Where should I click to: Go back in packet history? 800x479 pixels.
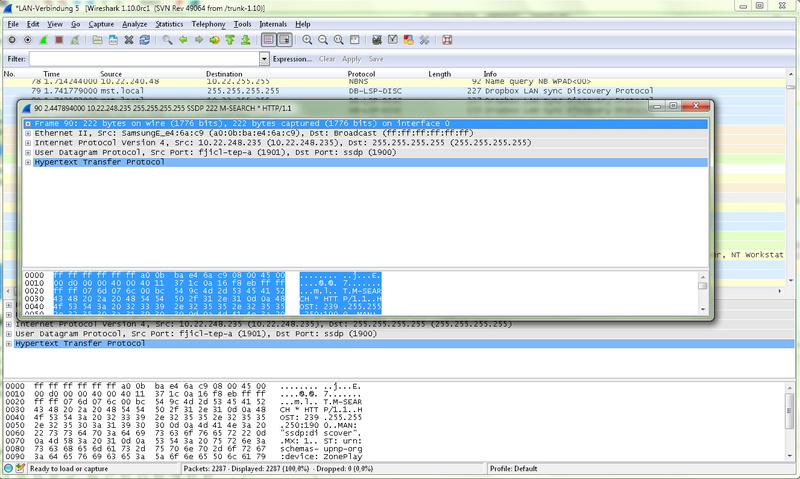pos(183,40)
